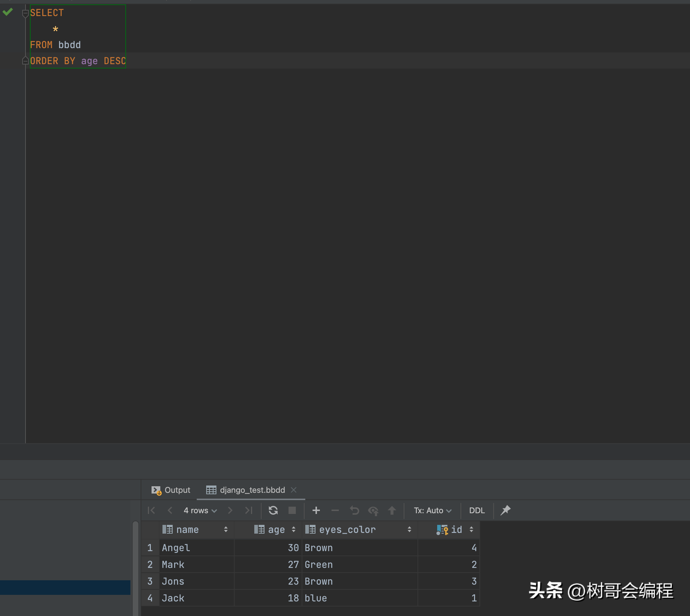Select the blue eyes_color cell
Image resolution: width=690 pixels, height=616 pixels.
click(x=360, y=598)
